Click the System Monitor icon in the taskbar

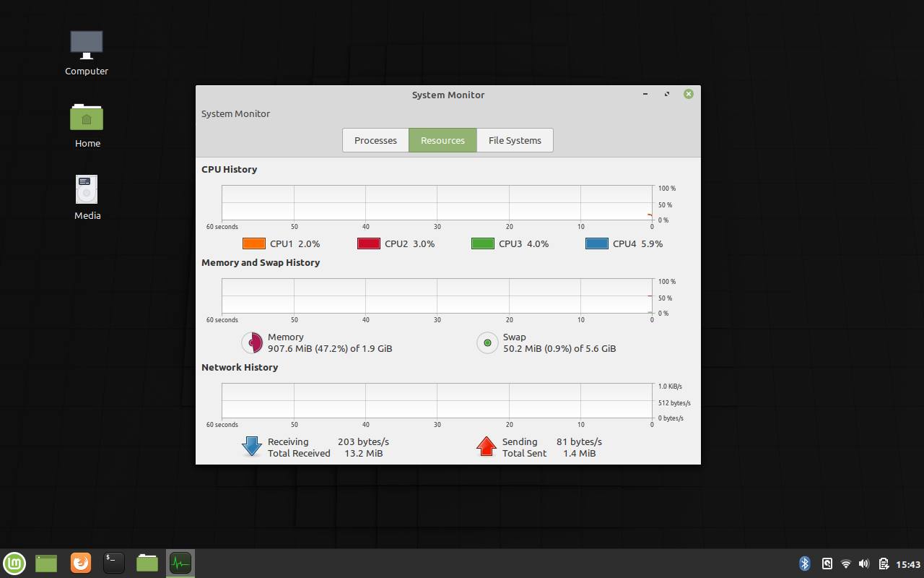click(180, 563)
